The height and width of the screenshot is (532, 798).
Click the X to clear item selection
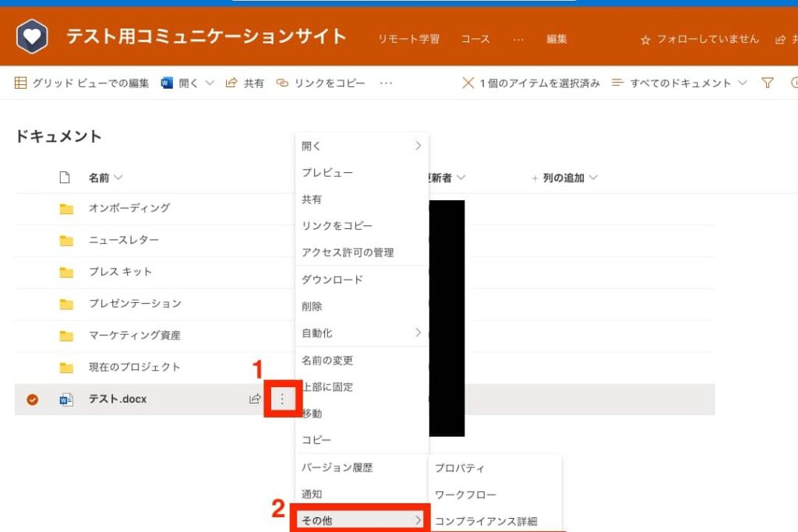coord(468,83)
